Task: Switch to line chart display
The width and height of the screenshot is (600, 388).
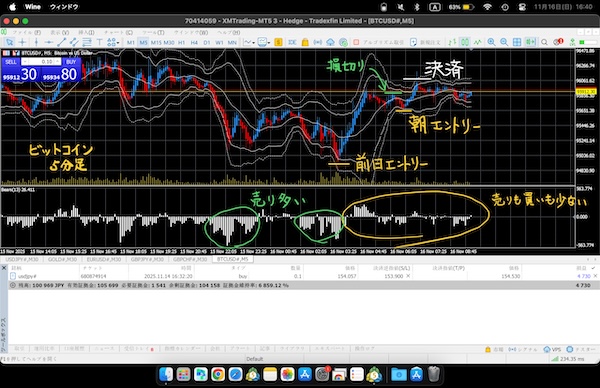Action: pyautogui.click(x=478, y=42)
